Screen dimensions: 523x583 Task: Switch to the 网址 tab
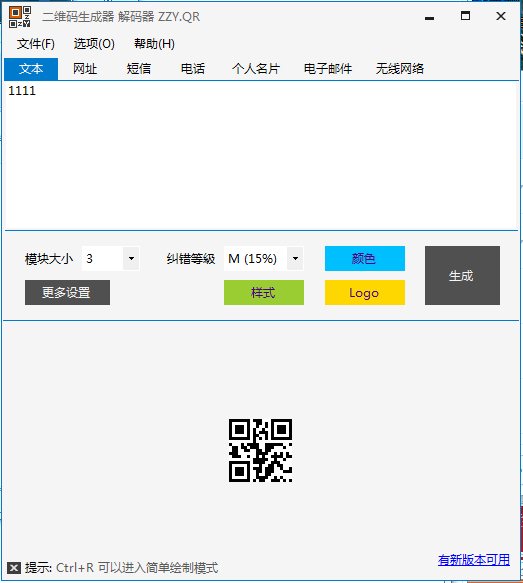[x=85, y=69]
